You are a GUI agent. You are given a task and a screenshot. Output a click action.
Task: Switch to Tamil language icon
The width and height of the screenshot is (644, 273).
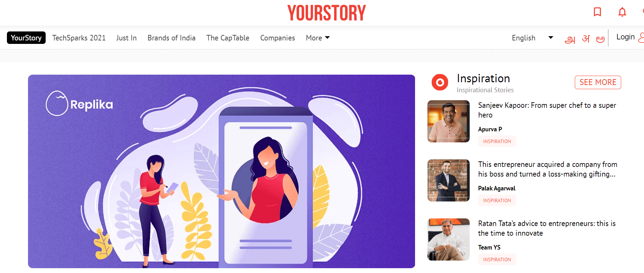pos(570,39)
